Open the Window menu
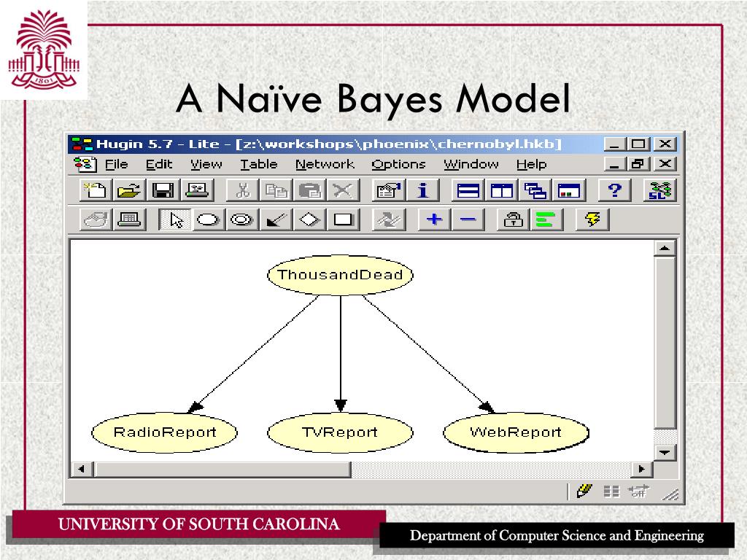This screenshot has width=747, height=560. click(x=471, y=164)
